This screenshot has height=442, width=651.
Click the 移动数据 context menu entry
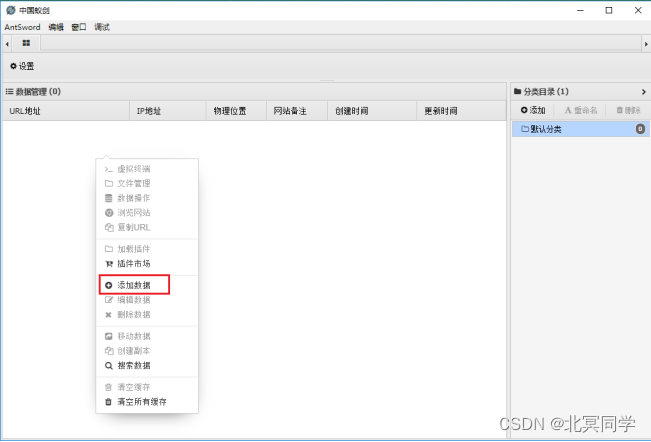click(147, 336)
